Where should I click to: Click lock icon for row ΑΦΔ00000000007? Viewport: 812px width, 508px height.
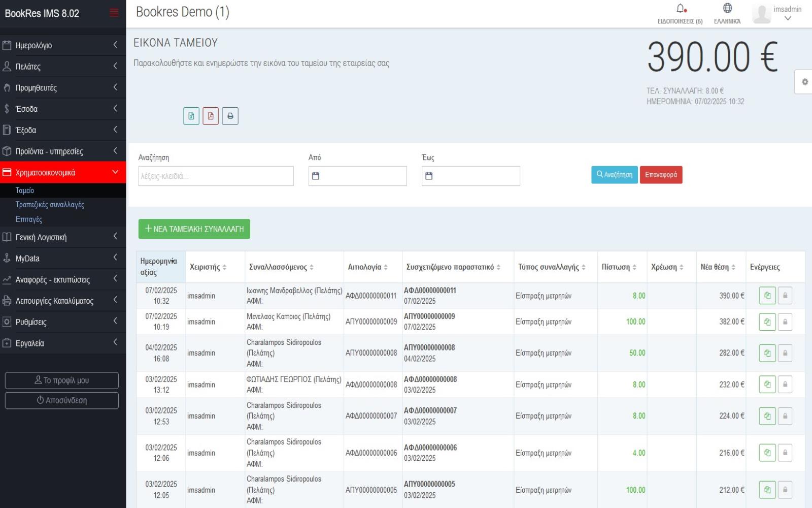(x=785, y=416)
